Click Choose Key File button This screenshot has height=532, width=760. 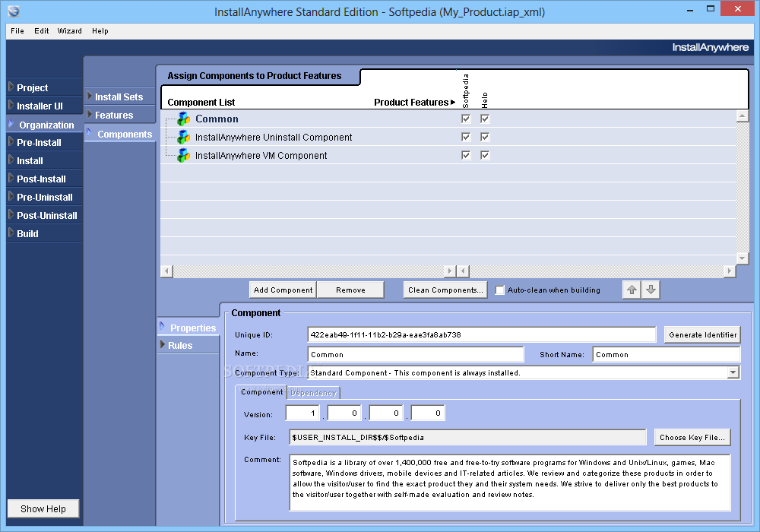pyautogui.click(x=692, y=438)
